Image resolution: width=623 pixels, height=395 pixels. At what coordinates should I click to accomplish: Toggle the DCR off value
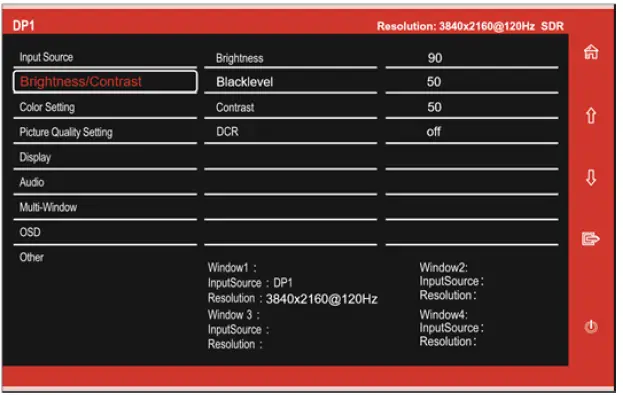click(433, 132)
